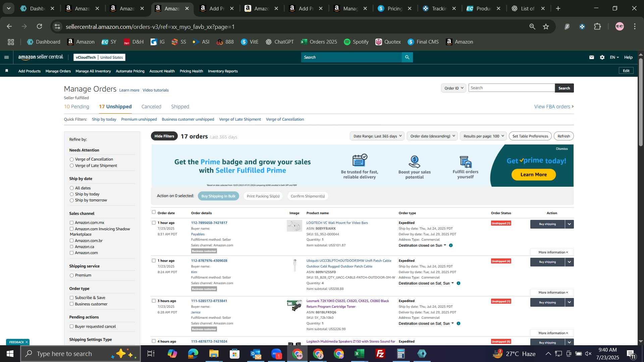Screen dimensions: 644x362
Task: Open the ChatGPT bookmark
Action: [280, 42]
